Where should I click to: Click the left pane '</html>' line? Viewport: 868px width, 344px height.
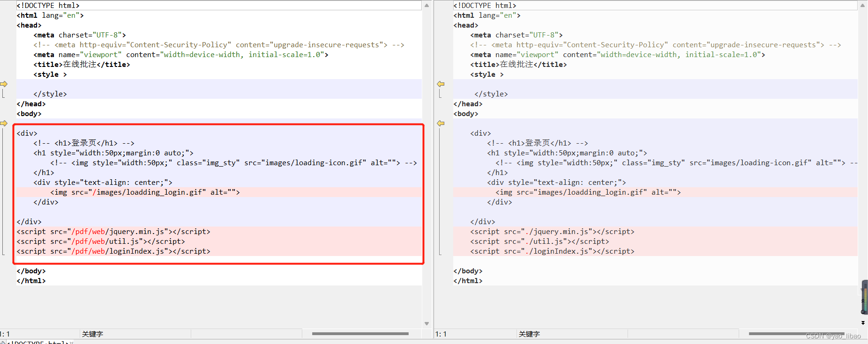pyautogui.click(x=31, y=281)
